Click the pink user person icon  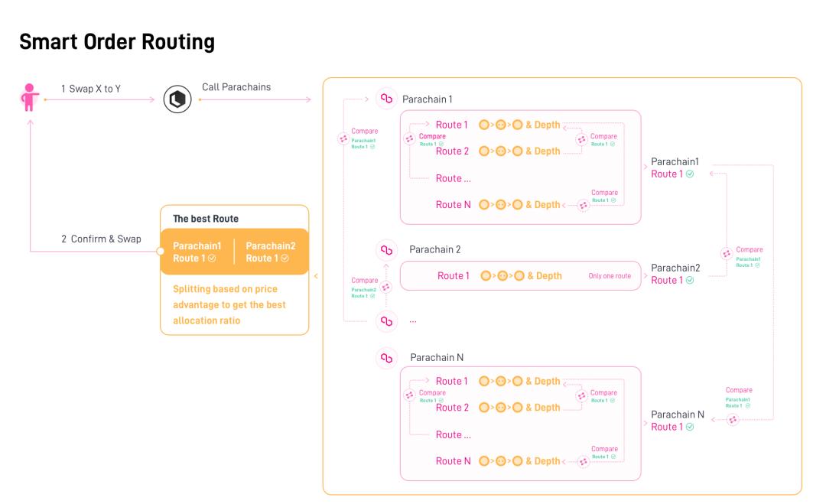pyautogui.click(x=30, y=99)
